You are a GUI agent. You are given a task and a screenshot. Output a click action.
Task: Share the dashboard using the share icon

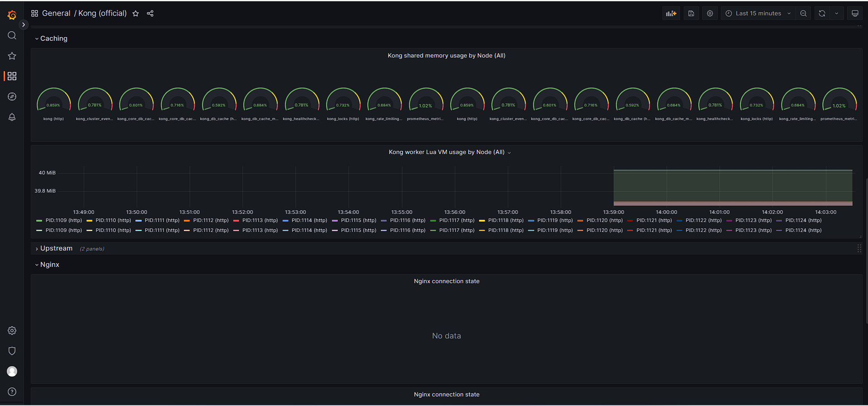click(x=150, y=14)
